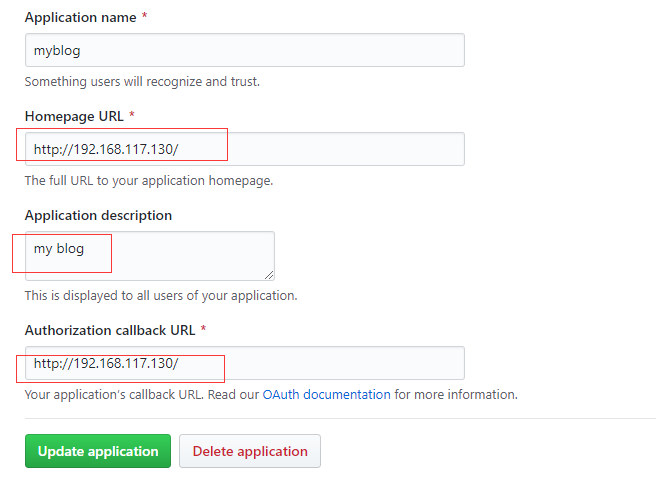Click the red asterisk beside Homepage URL
Image resolution: width=656 pixels, height=484 pixels.
[132, 114]
